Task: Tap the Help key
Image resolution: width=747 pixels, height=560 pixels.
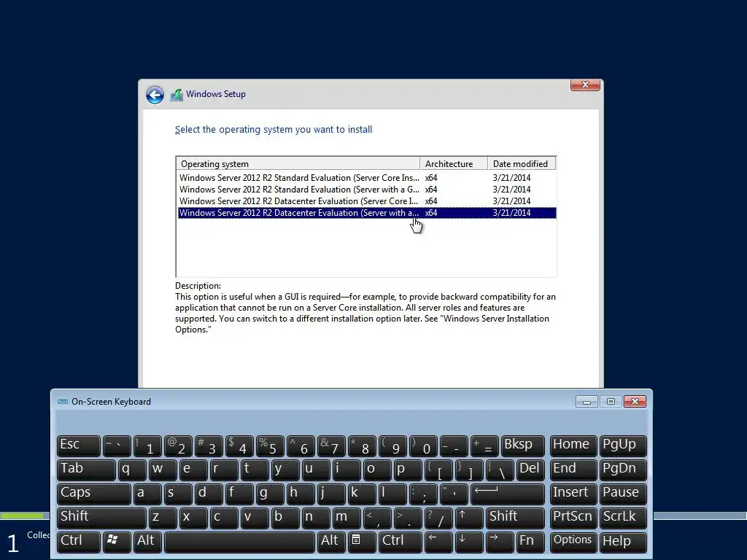Action: (623, 542)
